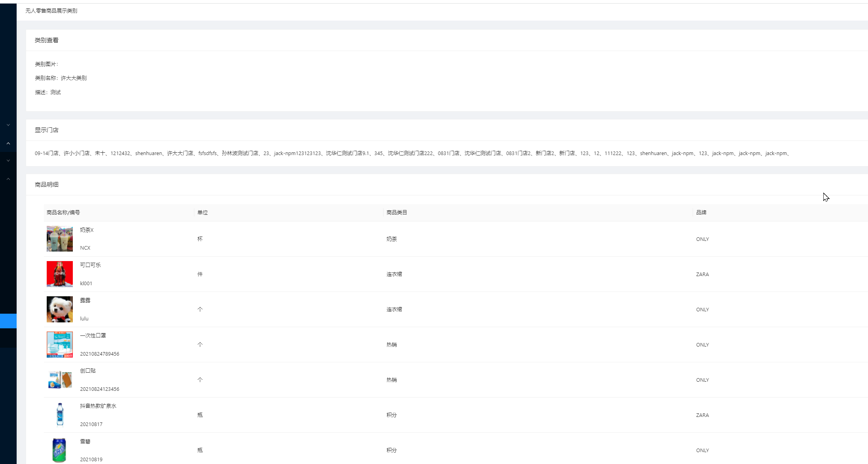Open the 露露 white dog thumbnail

60,309
